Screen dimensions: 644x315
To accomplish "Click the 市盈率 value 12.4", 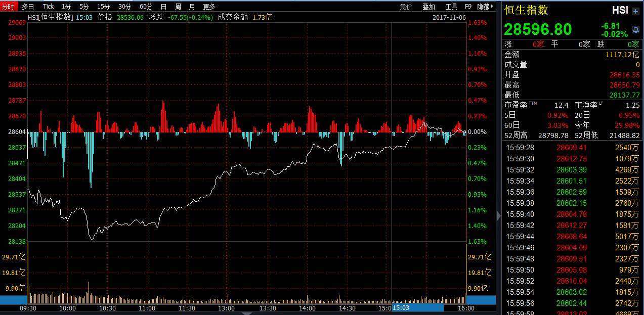I will (x=562, y=105).
